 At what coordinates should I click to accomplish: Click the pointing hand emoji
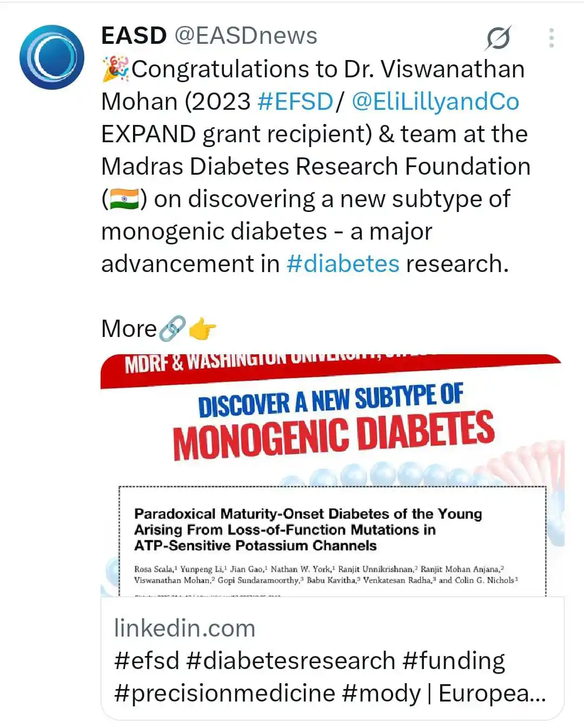coord(202,329)
